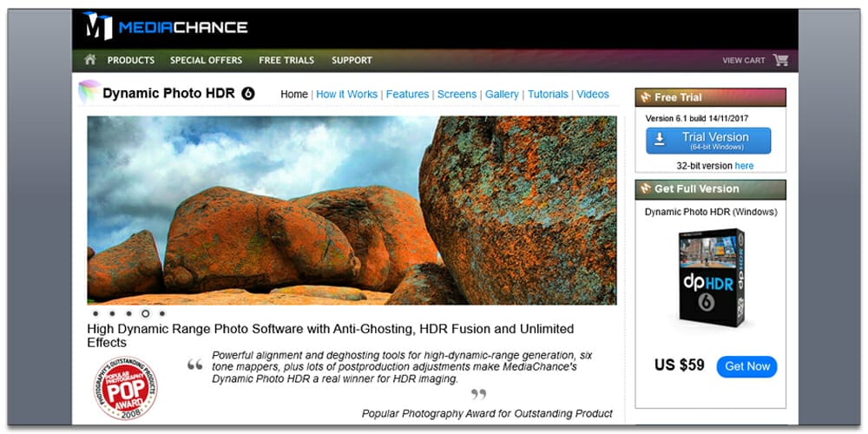Open the SPECIAL OFFERS menu

click(206, 60)
